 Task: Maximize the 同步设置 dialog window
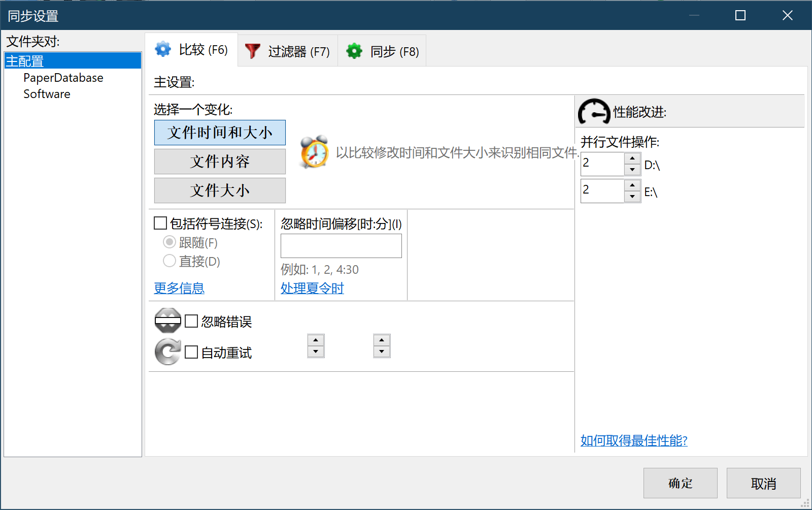[740, 15]
